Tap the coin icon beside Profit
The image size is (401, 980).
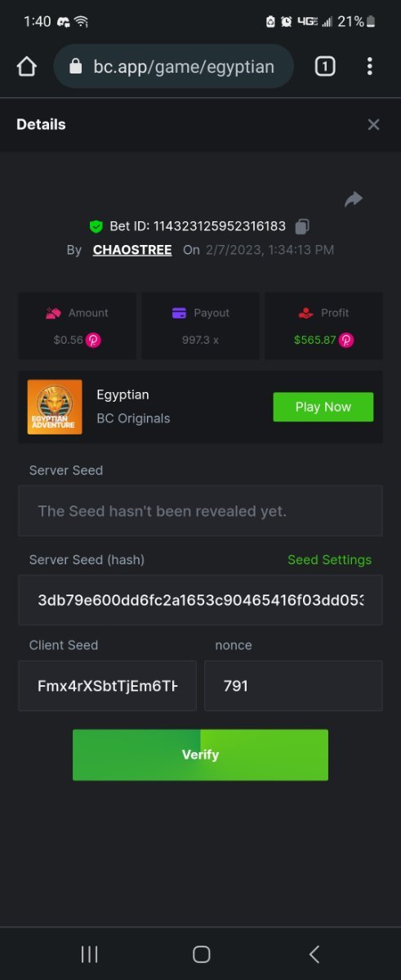[346, 340]
